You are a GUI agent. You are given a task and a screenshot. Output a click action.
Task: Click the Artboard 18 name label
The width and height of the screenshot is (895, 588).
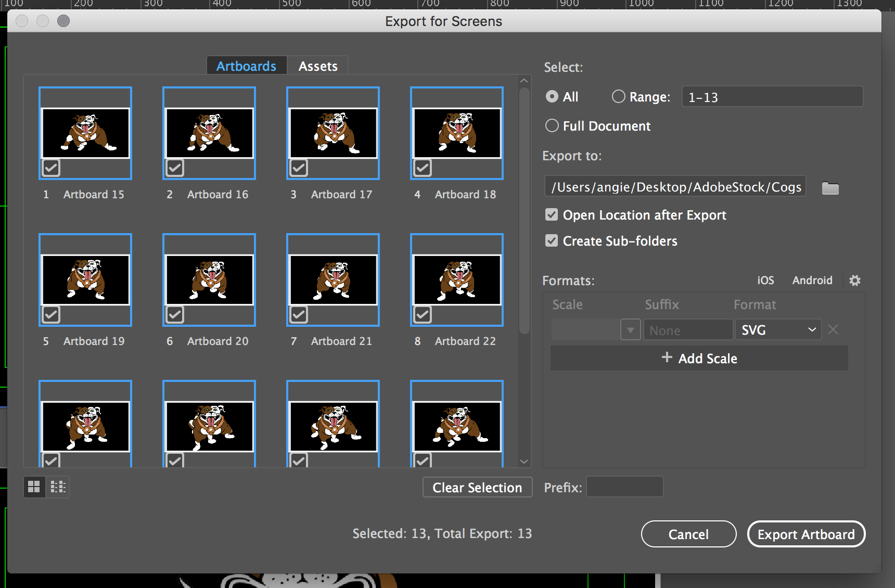point(465,195)
